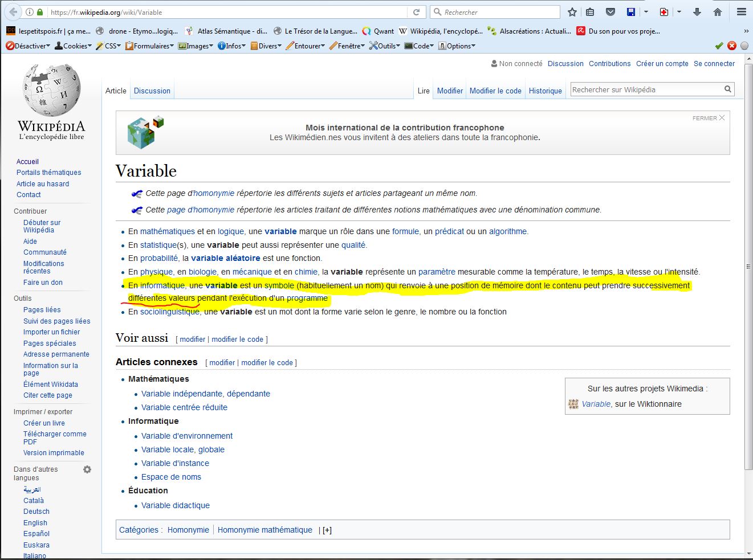Click the grey circle developer toolbar icon
Image resolution: width=753 pixels, height=560 pixels.
(744, 46)
